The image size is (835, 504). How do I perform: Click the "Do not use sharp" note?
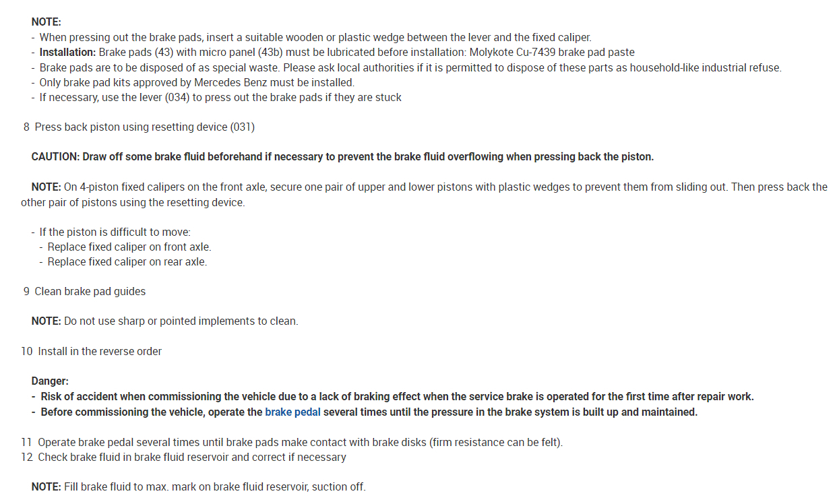tap(181, 321)
